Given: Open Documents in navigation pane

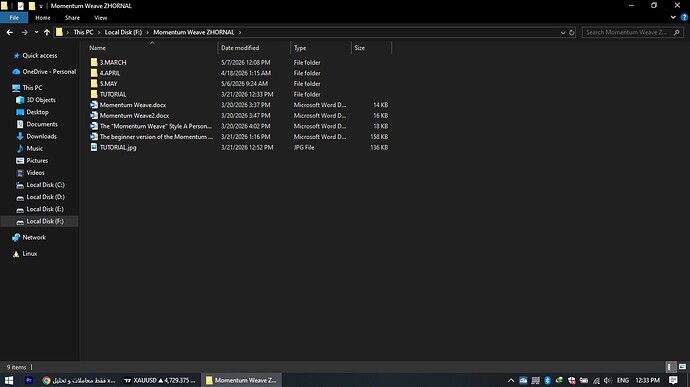Looking at the screenshot, I should pyautogui.click(x=42, y=124).
